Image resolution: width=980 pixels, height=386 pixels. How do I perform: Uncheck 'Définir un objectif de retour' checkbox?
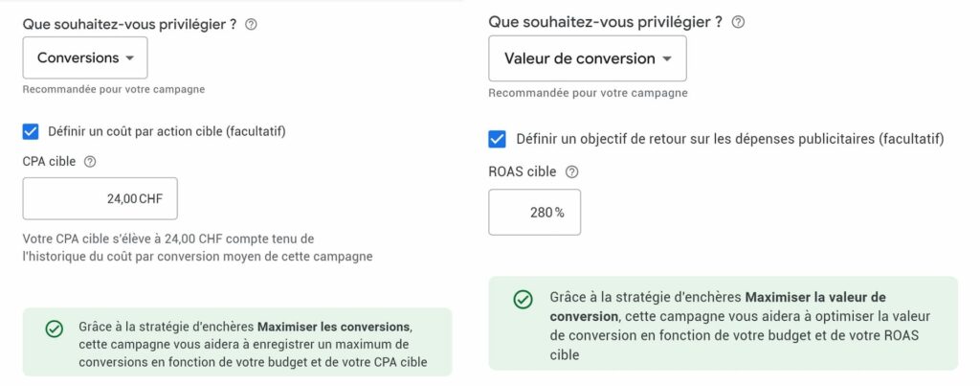coord(497,139)
